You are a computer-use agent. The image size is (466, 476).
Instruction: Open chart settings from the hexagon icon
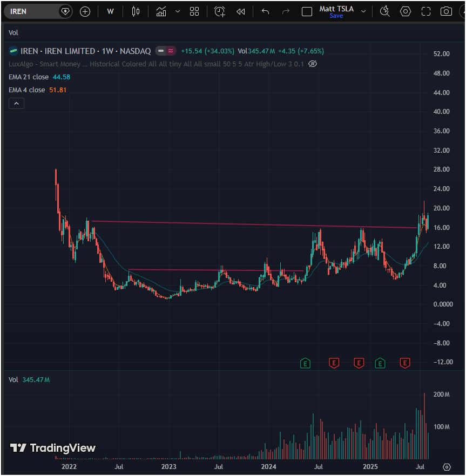click(x=405, y=12)
